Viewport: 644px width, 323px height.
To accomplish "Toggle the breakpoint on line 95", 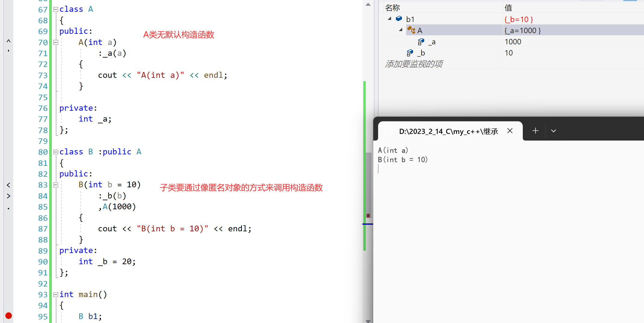I will pos(8,316).
